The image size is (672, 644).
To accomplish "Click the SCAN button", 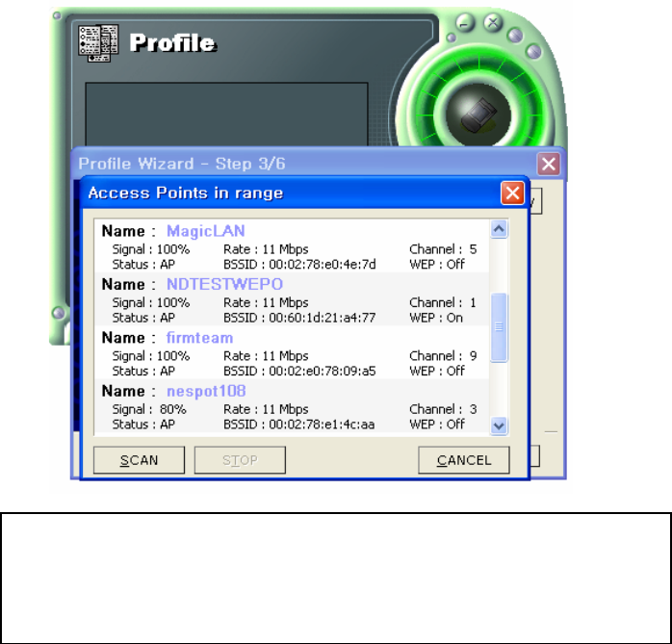I will click(x=139, y=460).
